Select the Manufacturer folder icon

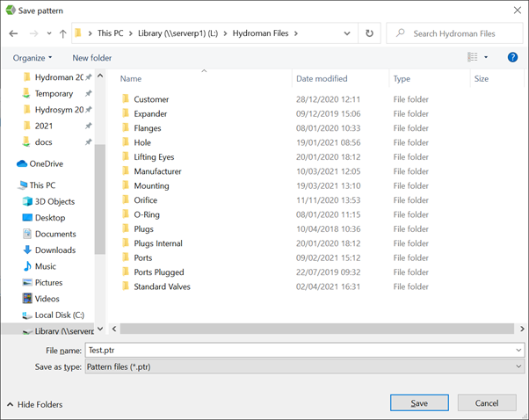(x=126, y=170)
